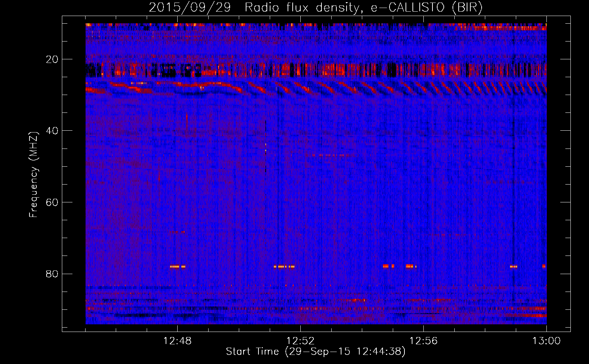Viewport: 589px width, 364px height.
Task: Click the diagonal drifting stripes near 28 MHz at 12:56
Action: click(x=424, y=88)
